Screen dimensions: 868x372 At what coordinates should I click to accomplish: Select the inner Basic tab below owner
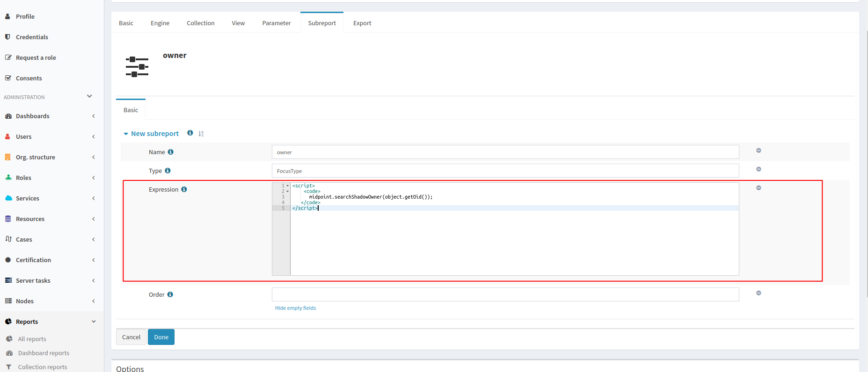click(x=131, y=110)
